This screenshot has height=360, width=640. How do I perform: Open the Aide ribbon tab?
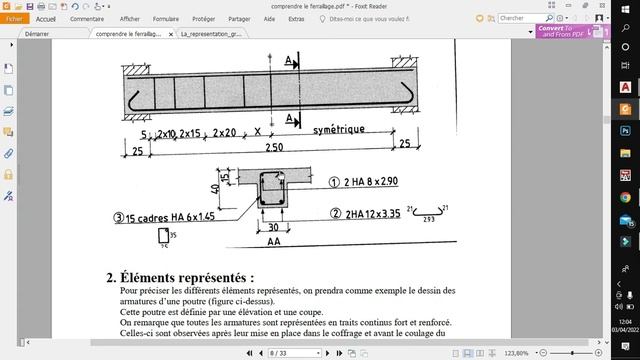(269, 19)
